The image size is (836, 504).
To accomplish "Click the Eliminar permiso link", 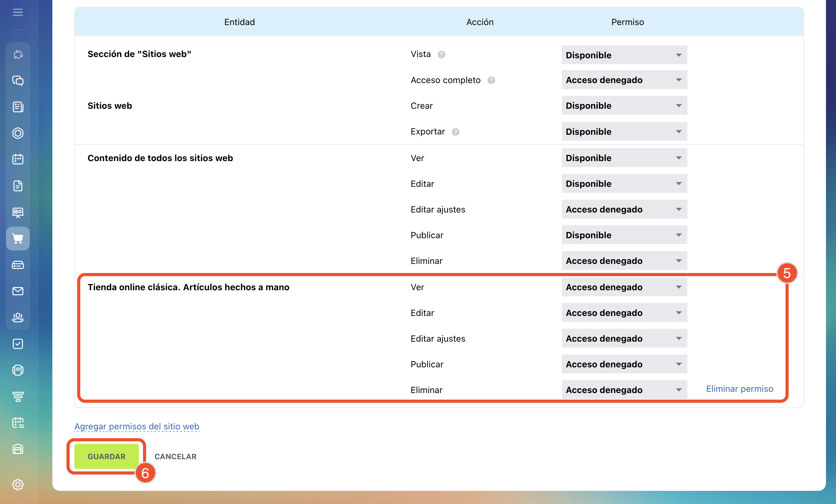I will [x=739, y=389].
